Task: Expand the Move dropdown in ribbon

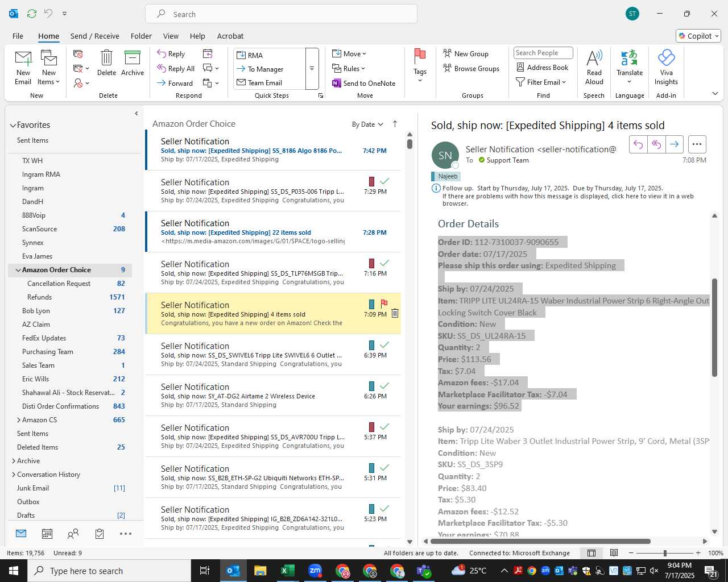Action: tap(349, 53)
